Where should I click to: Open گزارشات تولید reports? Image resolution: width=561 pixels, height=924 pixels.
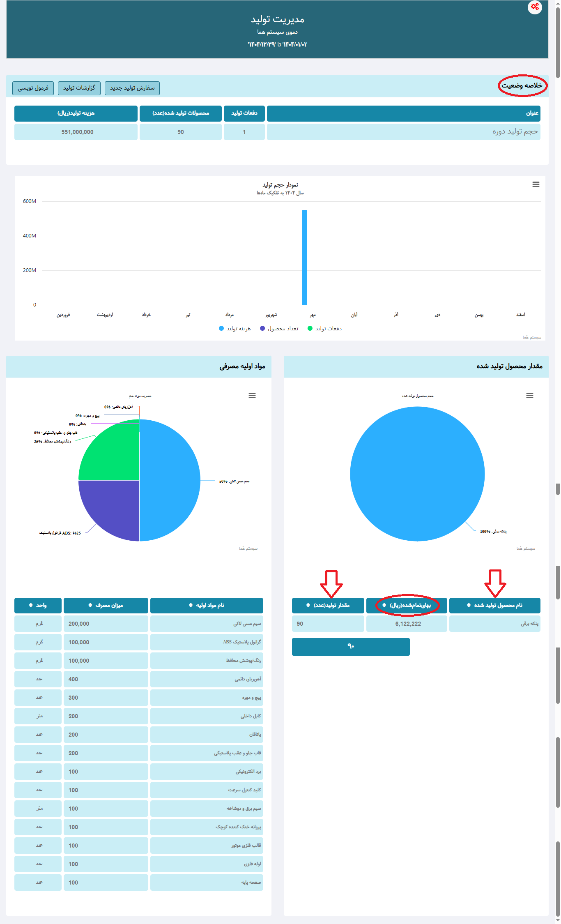pyautogui.click(x=79, y=88)
